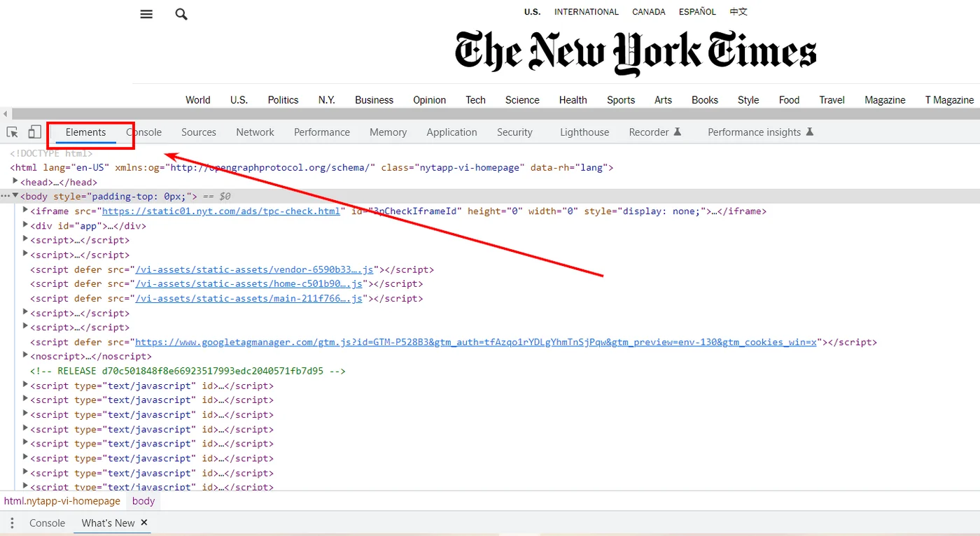Image resolution: width=980 pixels, height=536 pixels.
Task: Go to the Tech section
Action: 476,100
